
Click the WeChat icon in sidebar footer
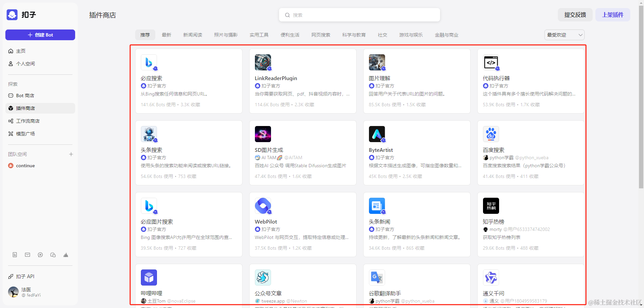(53, 255)
